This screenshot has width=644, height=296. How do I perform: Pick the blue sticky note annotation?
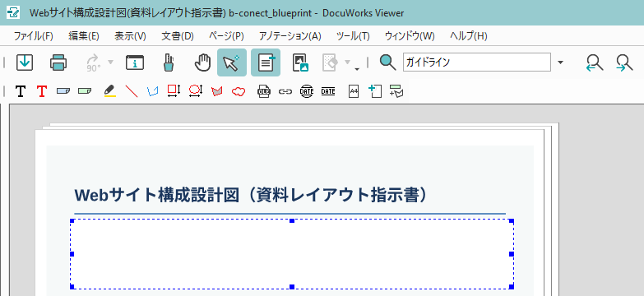(x=63, y=90)
